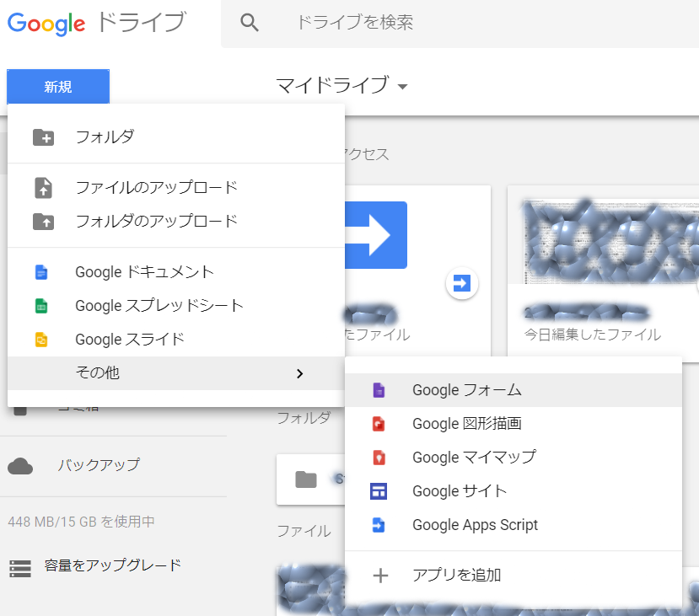Screen dimensions: 699x616
Task: Create a Google フォーム
Action: 513,390
